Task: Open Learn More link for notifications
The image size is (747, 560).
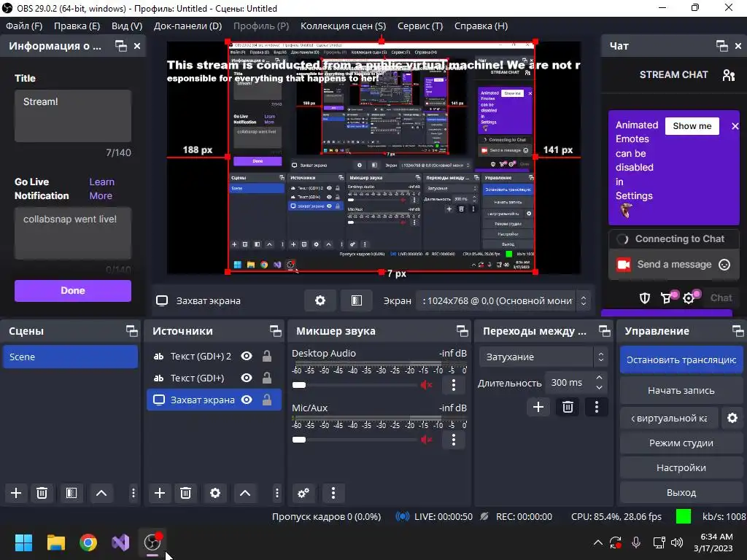Action: coord(101,189)
